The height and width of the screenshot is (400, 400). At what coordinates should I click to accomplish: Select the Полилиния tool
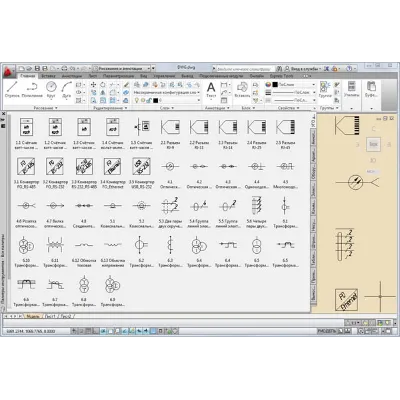click(32, 89)
